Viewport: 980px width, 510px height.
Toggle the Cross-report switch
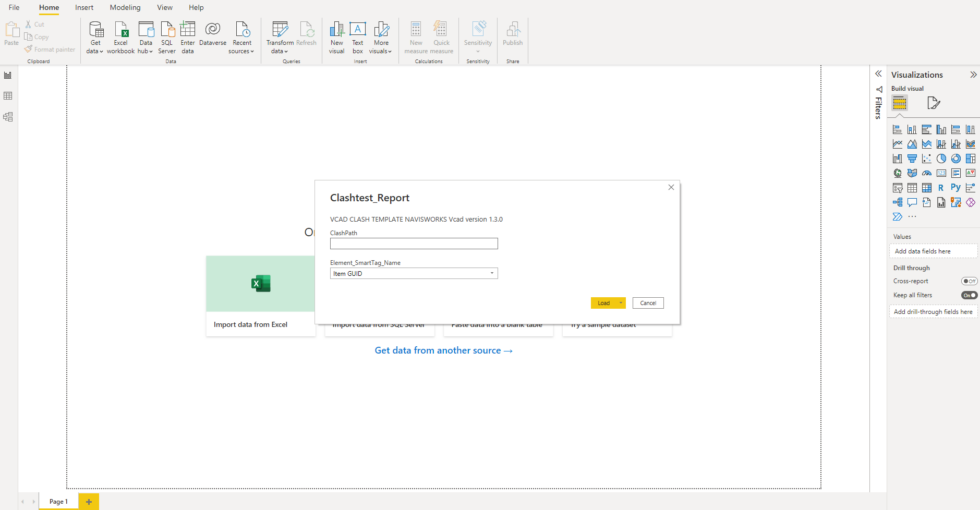(x=969, y=281)
